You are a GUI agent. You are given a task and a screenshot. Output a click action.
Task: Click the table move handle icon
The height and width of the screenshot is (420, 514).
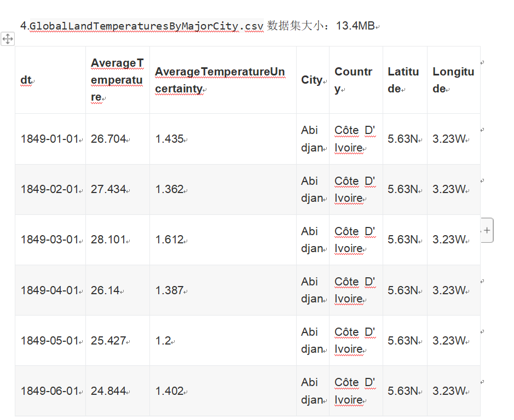coord(8,39)
